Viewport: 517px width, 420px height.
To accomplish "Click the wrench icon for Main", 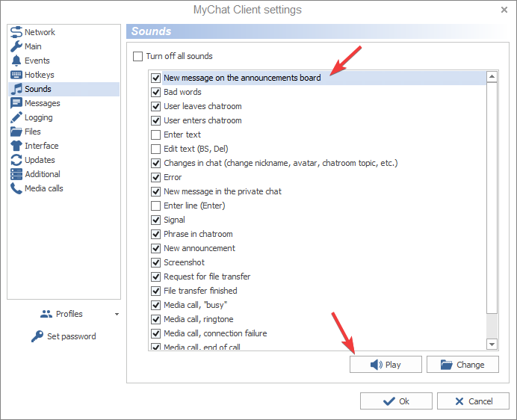I will tap(16, 46).
